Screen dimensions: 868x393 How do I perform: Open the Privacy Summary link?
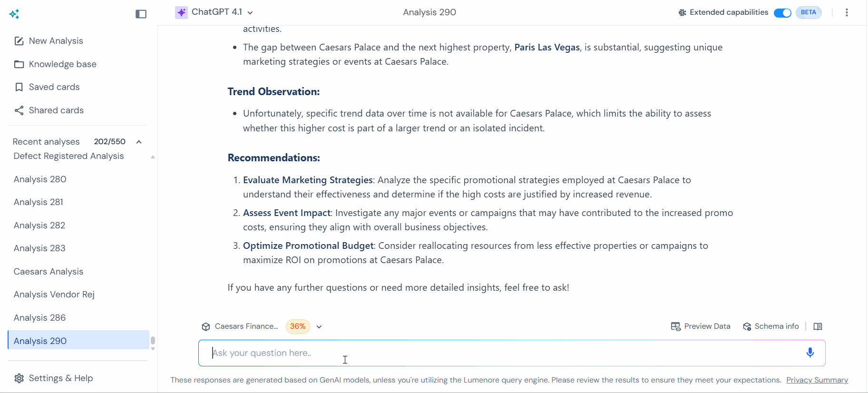point(817,380)
